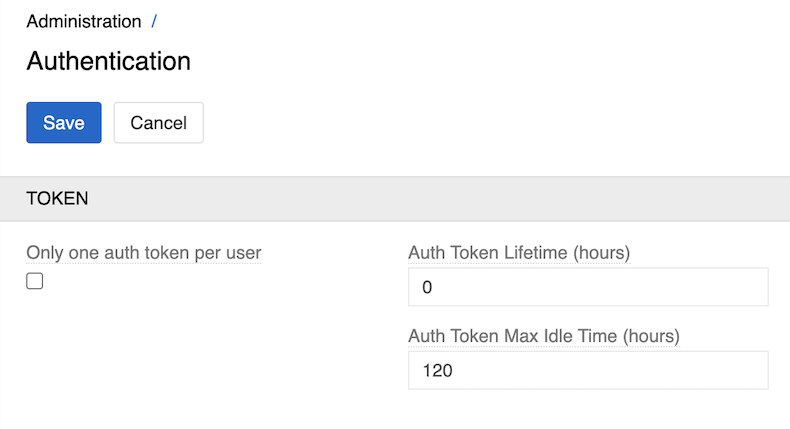The width and height of the screenshot is (790, 429).
Task: Click the breadcrumb slash separator
Action: [x=154, y=21]
